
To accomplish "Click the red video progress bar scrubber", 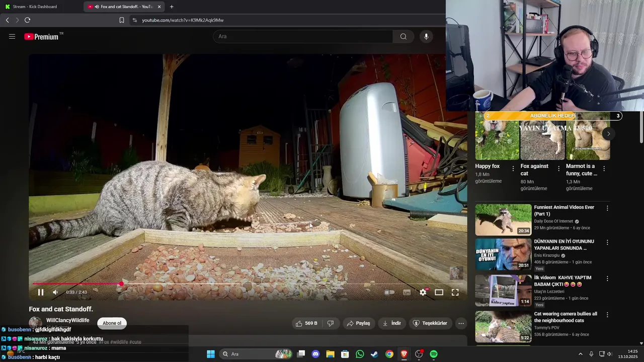I will [x=121, y=284].
